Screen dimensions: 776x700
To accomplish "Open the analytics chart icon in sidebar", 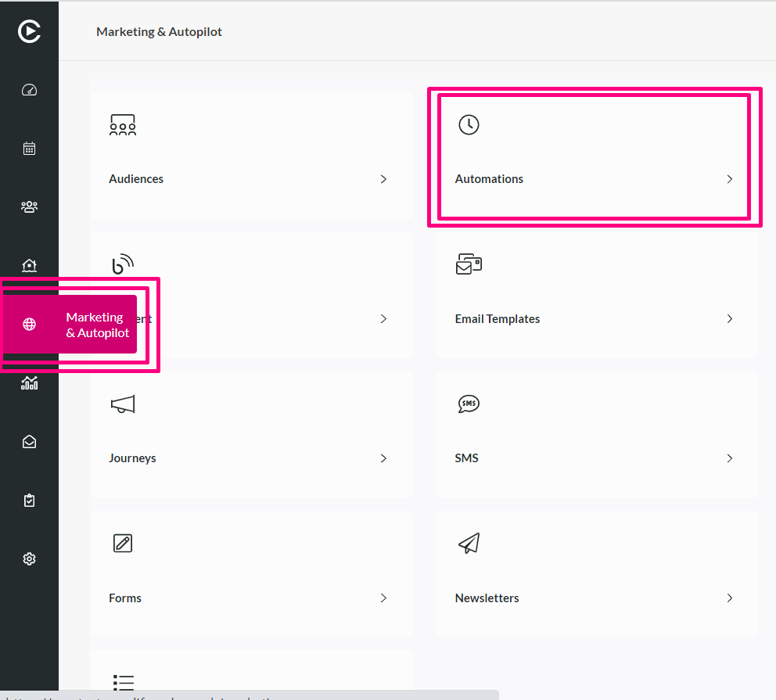I will [29, 383].
